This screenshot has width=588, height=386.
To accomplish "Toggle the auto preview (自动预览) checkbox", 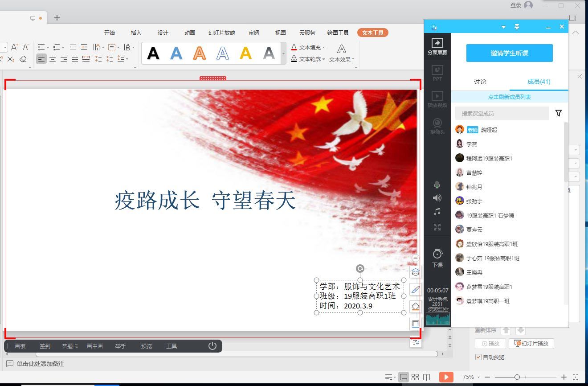I will [478, 357].
